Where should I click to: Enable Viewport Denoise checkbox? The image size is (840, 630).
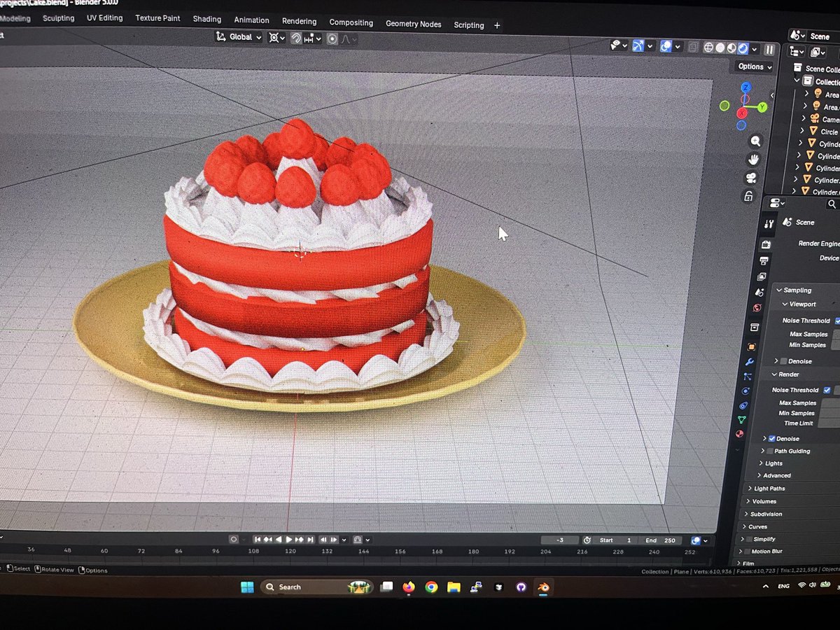(x=783, y=361)
